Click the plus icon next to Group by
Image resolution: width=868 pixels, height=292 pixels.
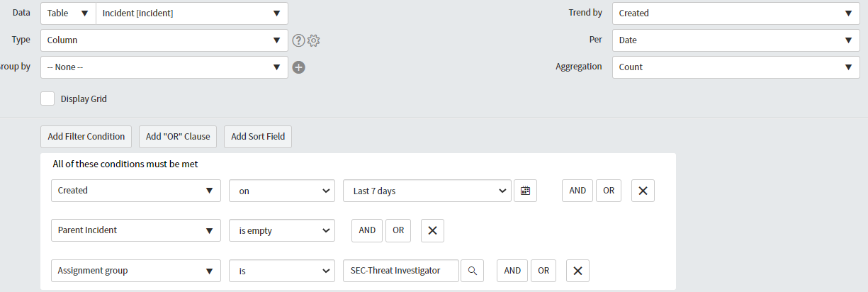click(x=299, y=67)
